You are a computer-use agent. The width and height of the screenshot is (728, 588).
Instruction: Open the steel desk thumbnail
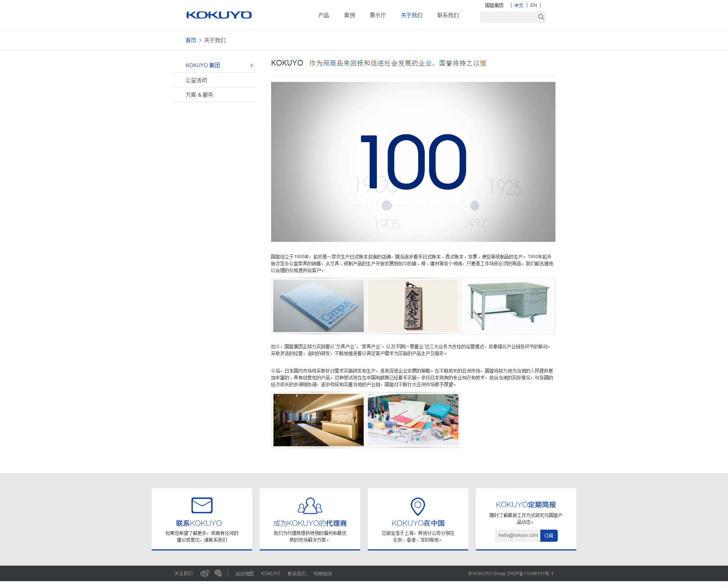[508, 306]
